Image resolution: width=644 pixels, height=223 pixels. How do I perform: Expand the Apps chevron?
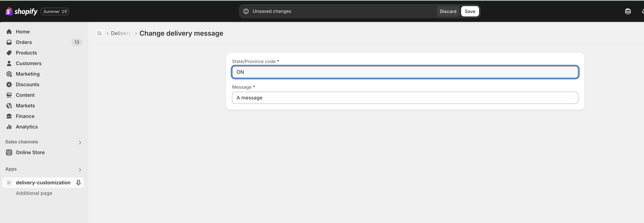click(x=80, y=170)
